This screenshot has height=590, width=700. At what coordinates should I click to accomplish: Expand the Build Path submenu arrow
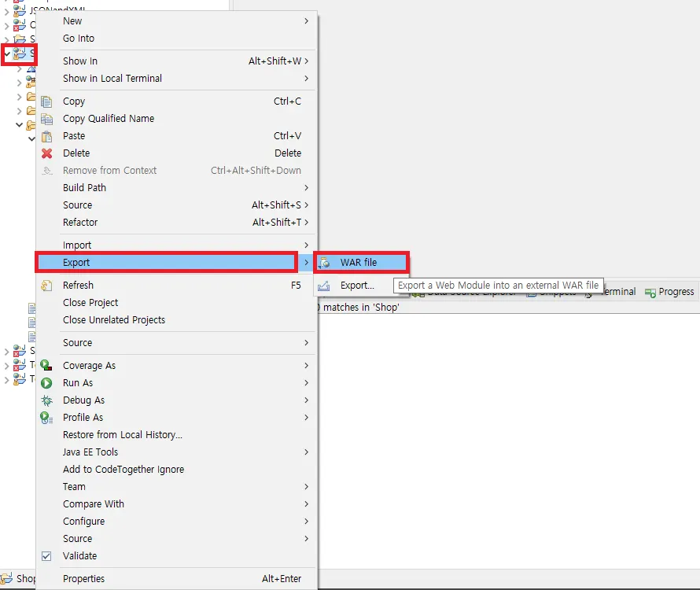[306, 188]
